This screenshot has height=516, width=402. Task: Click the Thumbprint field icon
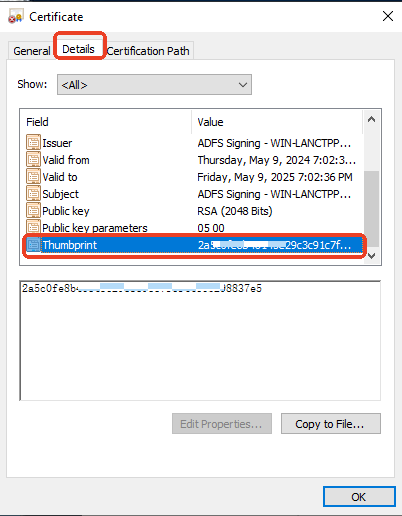coord(33,245)
